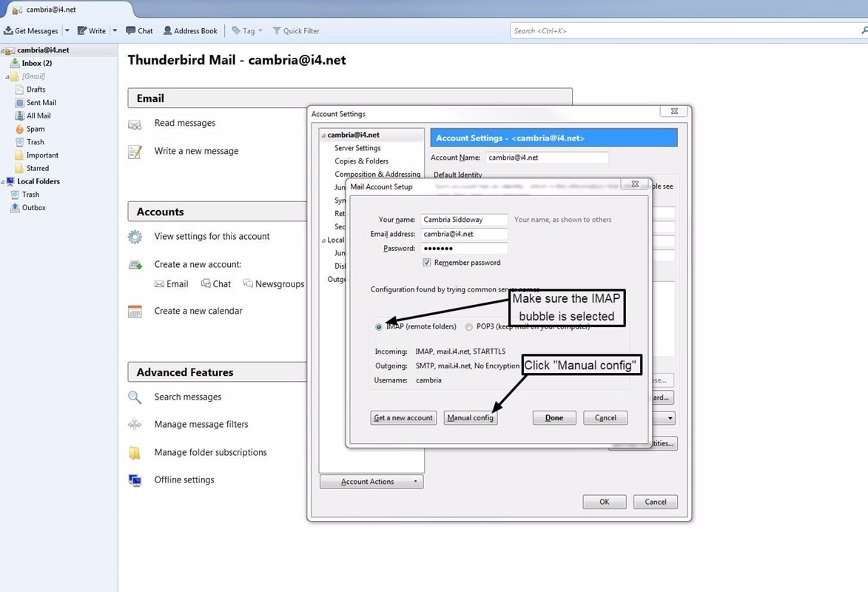Click the Password input field

[x=464, y=249]
